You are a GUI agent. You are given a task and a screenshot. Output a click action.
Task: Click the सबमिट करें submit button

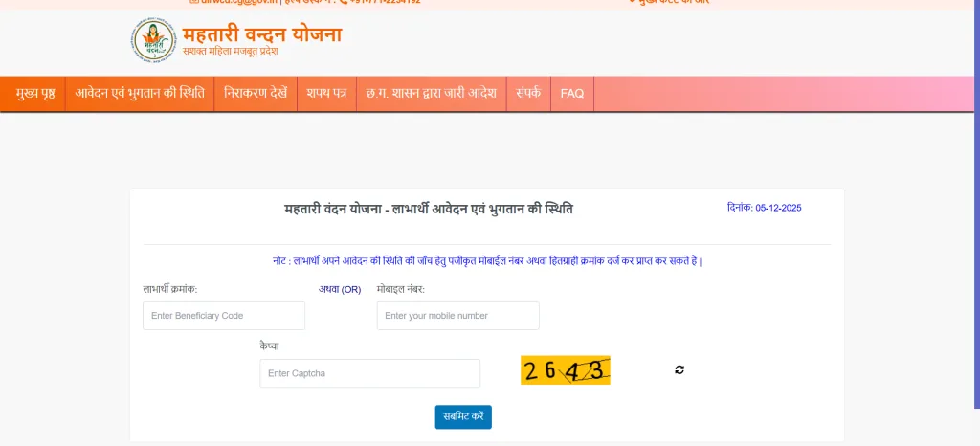tap(463, 416)
